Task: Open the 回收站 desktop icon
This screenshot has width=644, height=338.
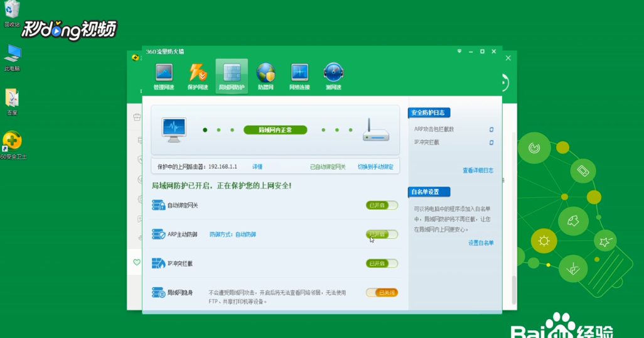Action: point(12,14)
